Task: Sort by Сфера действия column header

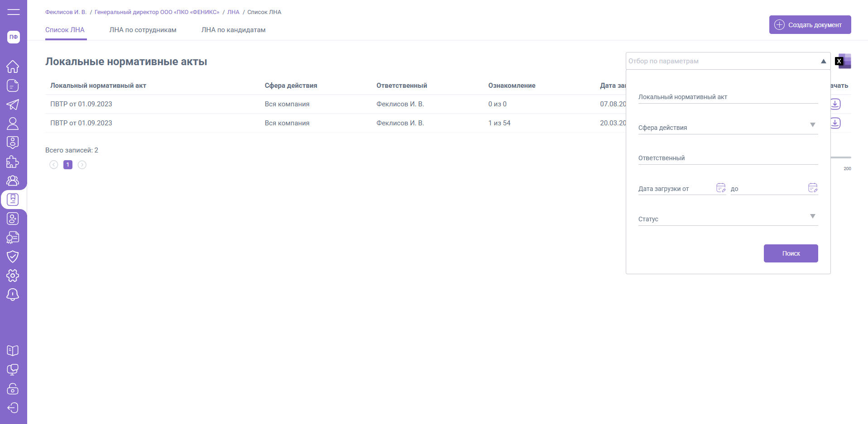Action: click(x=291, y=86)
